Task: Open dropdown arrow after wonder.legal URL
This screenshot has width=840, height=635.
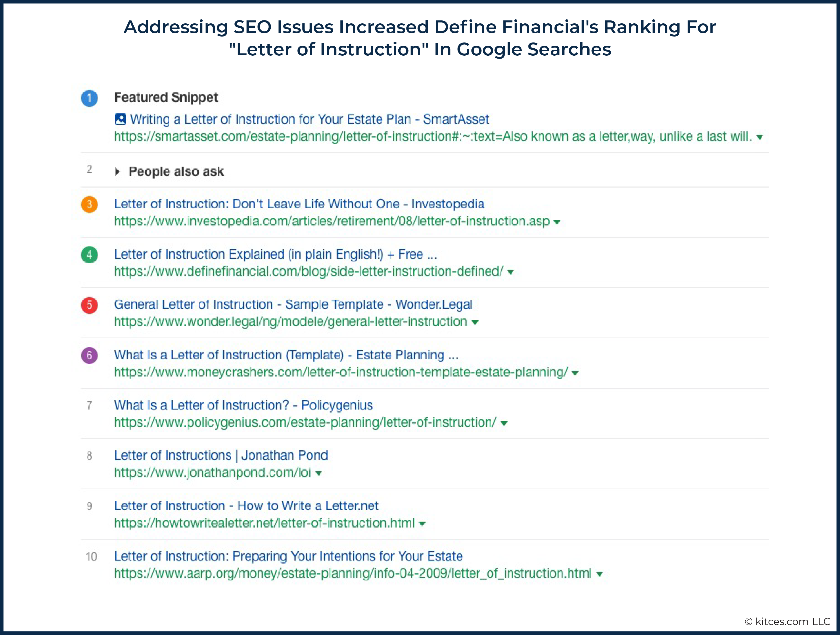Action: point(475,323)
